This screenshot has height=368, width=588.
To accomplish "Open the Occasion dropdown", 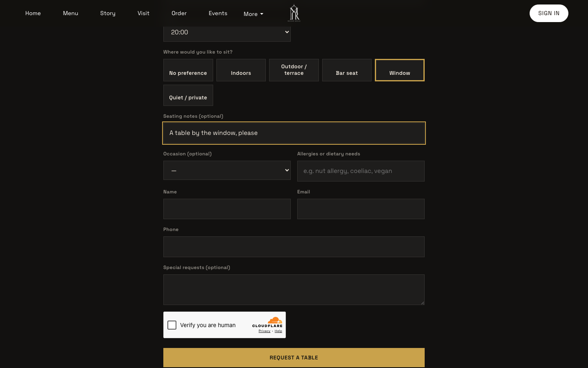I will (227, 171).
